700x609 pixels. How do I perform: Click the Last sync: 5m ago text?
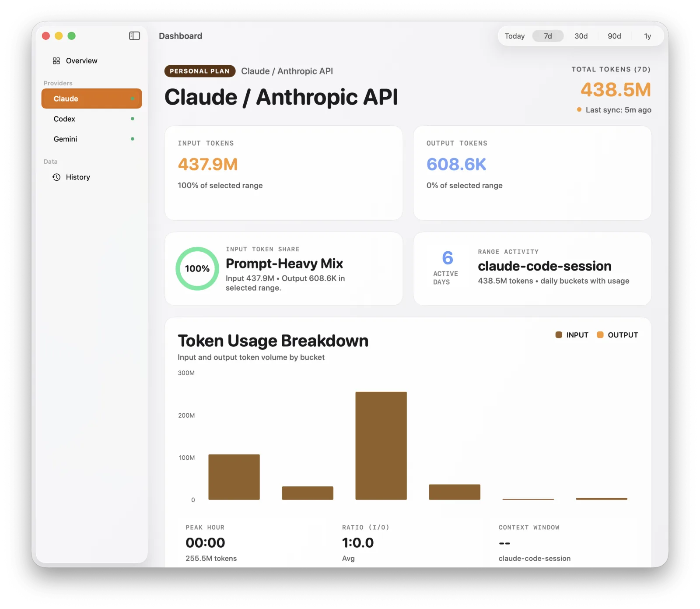(618, 110)
